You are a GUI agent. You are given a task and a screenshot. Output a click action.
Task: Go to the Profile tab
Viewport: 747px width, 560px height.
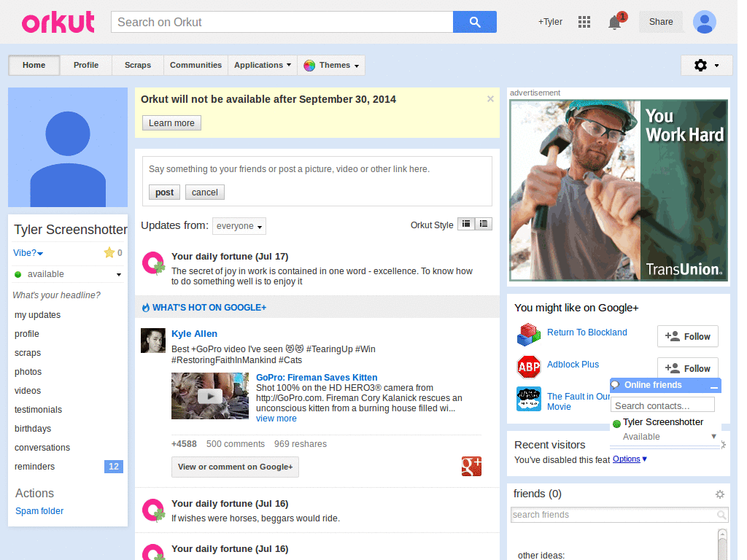(x=86, y=65)
